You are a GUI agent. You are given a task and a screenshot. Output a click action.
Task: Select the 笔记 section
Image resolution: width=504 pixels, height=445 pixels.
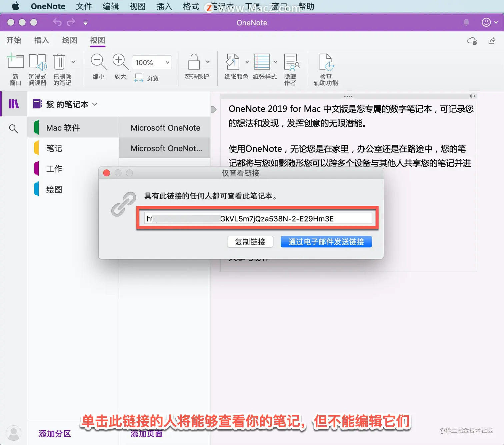click(73, 148)
